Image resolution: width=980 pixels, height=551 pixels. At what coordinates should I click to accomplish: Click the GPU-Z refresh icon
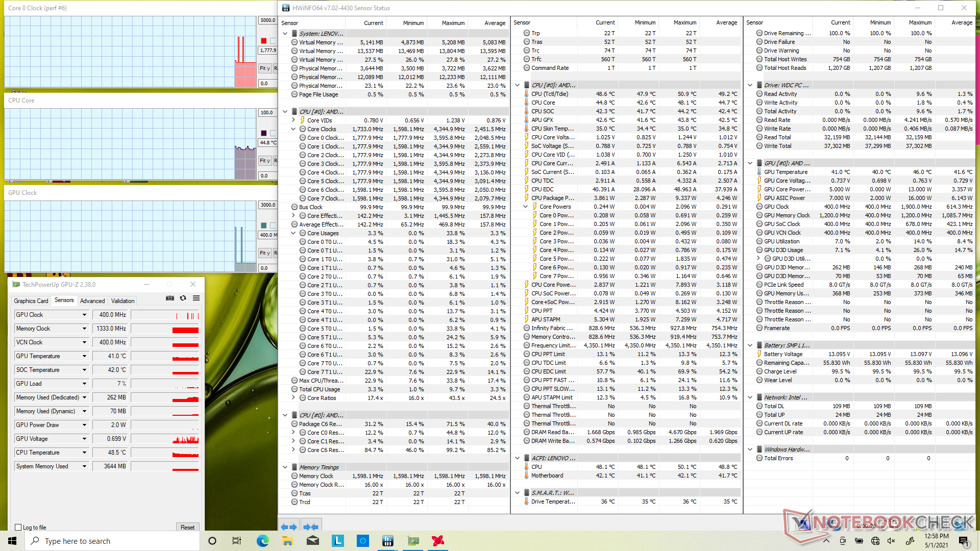[x=183, y=298]
